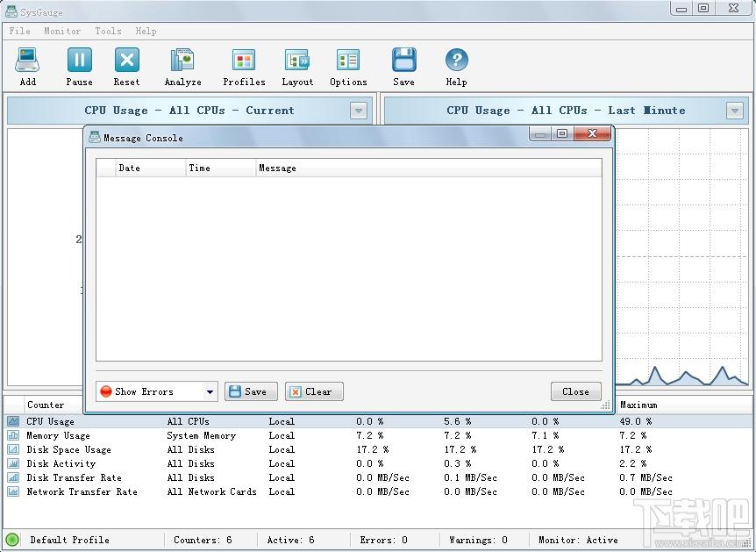Clear messages with the Clear button
Screen dimensions: 756x552
click(314, 391)
